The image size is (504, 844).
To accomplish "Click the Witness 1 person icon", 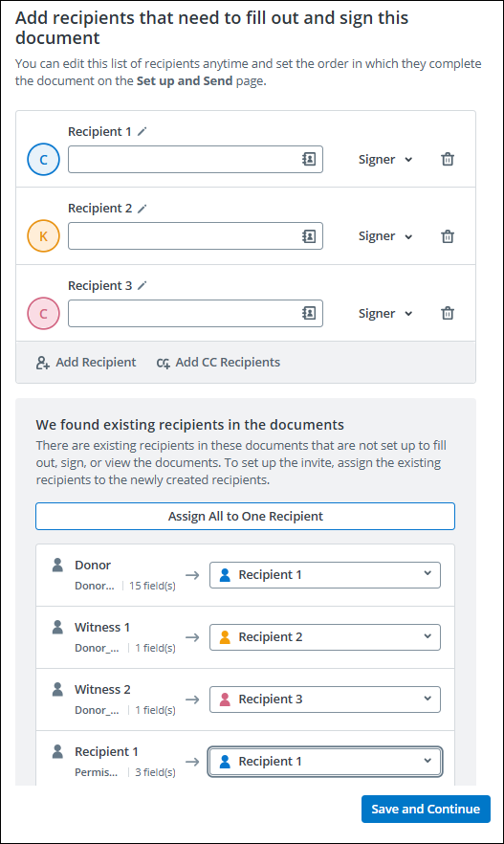I will point(57,627).
